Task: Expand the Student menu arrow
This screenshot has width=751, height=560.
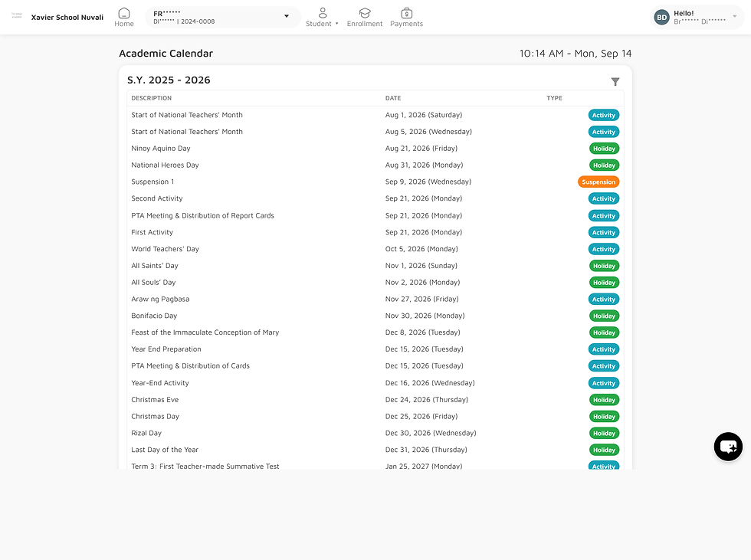Action: (336, 24)
